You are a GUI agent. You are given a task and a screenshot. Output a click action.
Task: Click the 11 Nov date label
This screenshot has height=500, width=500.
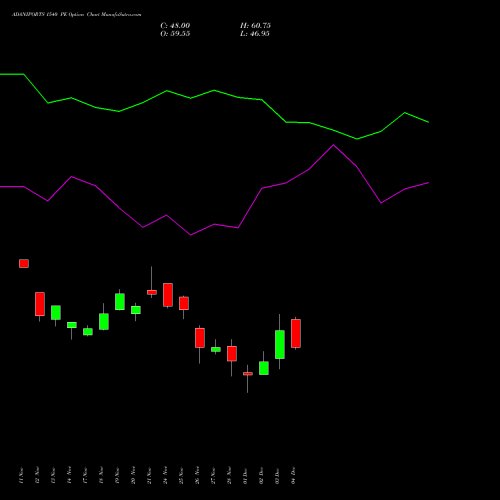(21, 475)
